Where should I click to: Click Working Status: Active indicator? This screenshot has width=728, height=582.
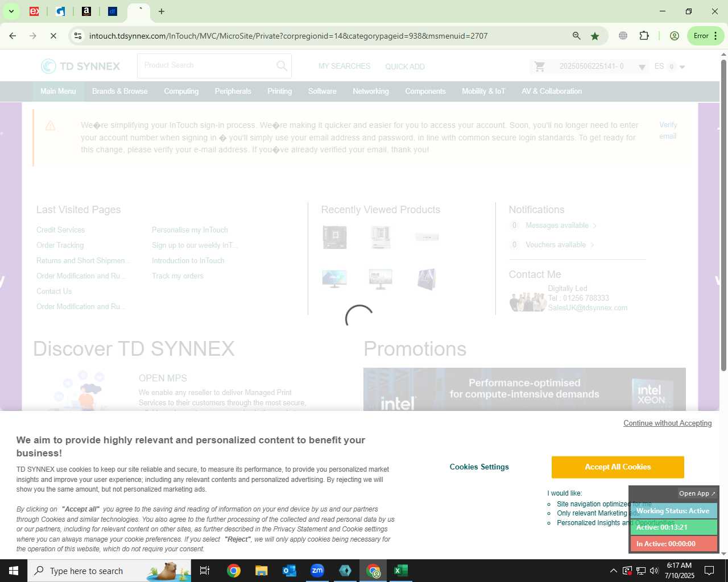[x=673, y=511]
